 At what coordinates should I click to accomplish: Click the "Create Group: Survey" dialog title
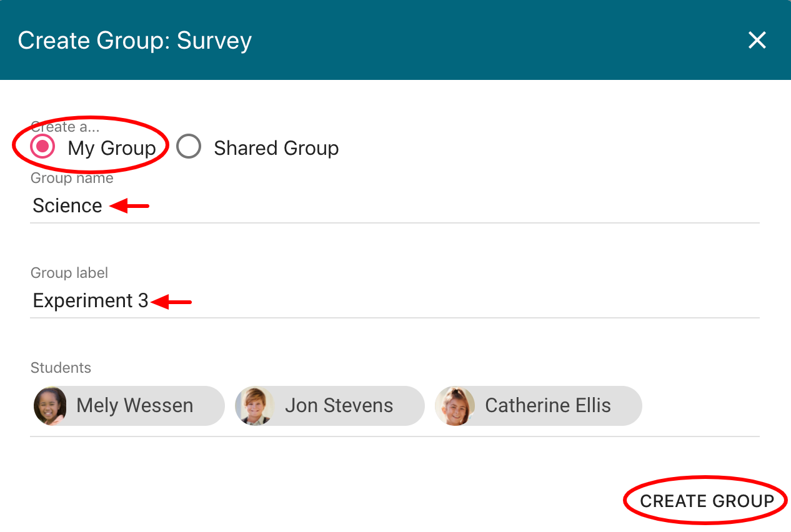coord(134,41)
